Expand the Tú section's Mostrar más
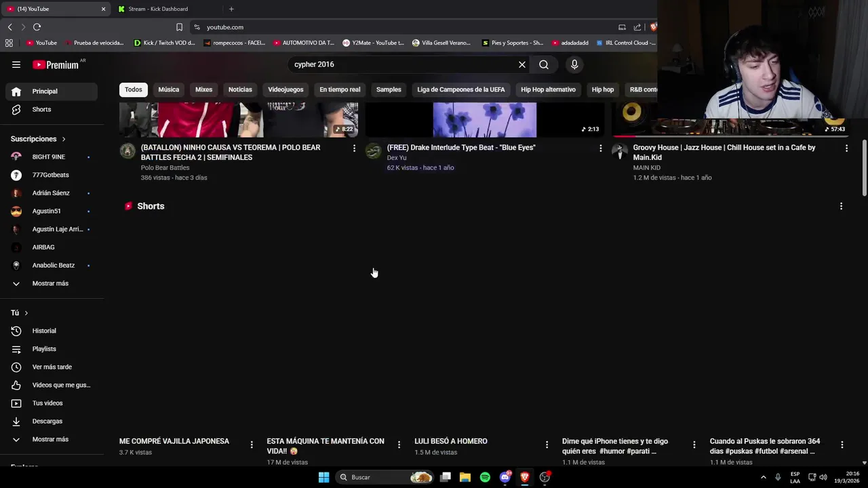Screen dimensions: 868x488 pyautogui.click(x=52, y=439)
